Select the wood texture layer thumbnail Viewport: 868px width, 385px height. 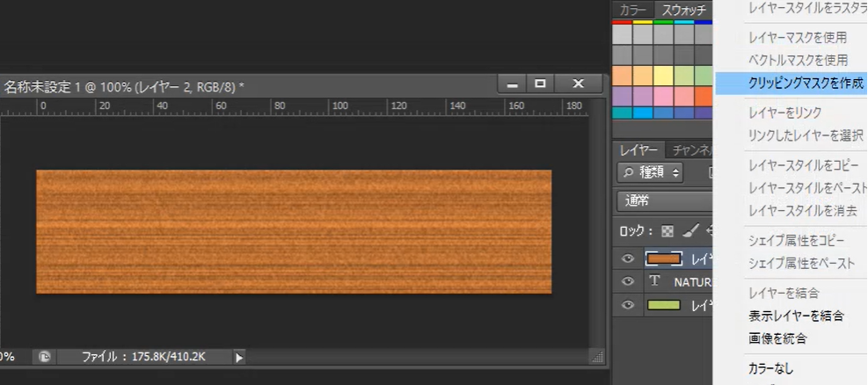click(664, 258)
